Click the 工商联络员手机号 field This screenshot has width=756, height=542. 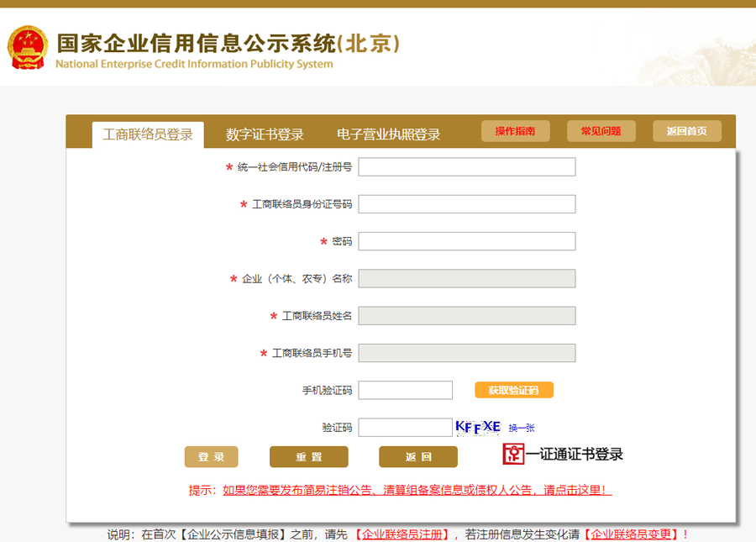point(467,353)
